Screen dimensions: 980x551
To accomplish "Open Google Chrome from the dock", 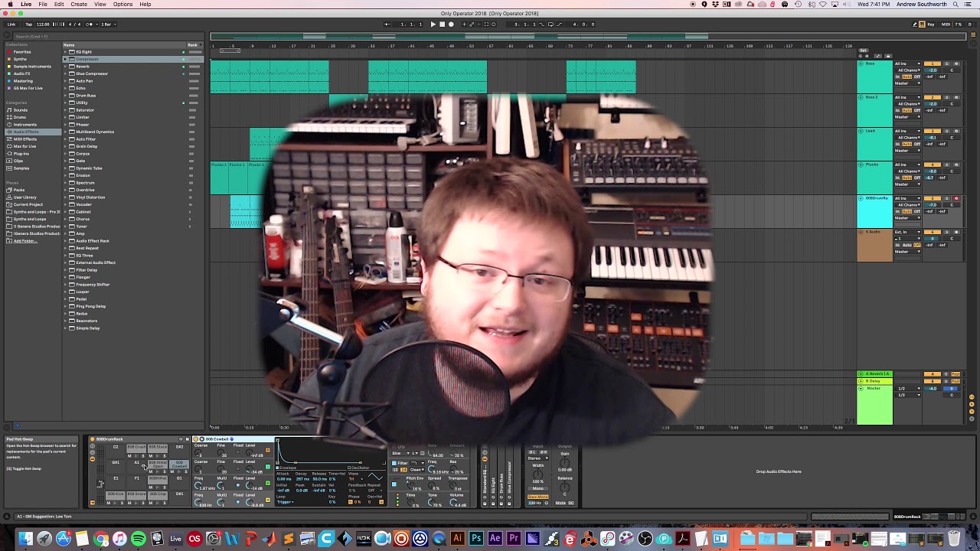I will pos(100,539).
